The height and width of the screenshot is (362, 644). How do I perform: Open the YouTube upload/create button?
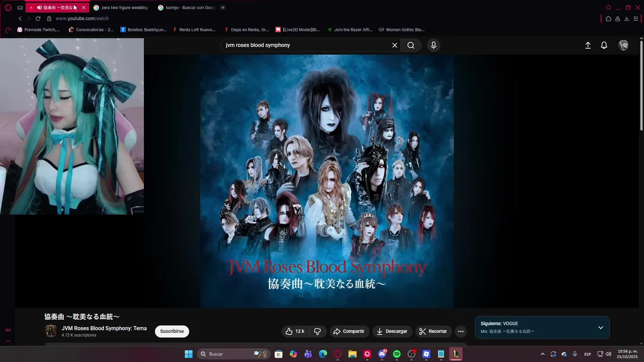(x=588, y=45)
